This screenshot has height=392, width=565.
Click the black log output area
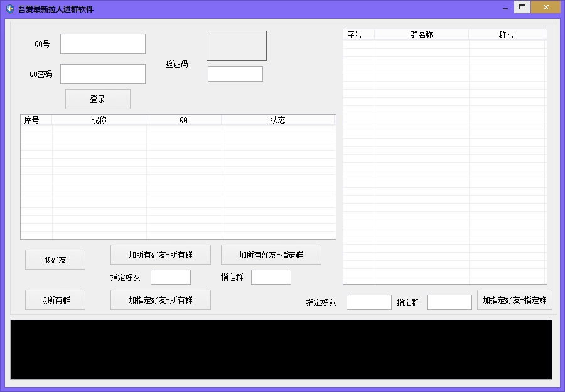(281, 350)
